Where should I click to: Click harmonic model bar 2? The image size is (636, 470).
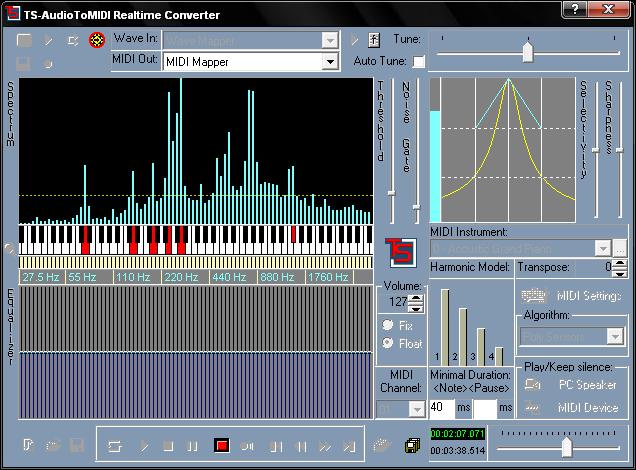point(463,337)
